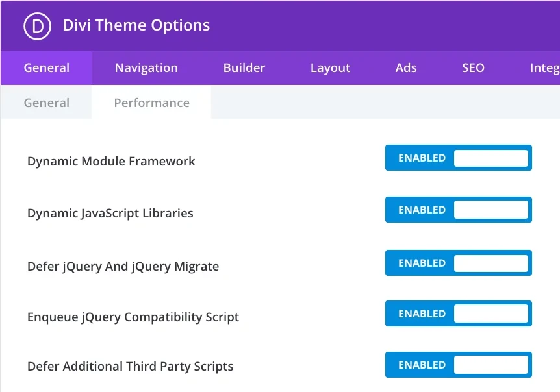Click Defer Additional Third Party Scripts label
The width and height of the screenshot is (560, 392).
click(x=130, y=367)
